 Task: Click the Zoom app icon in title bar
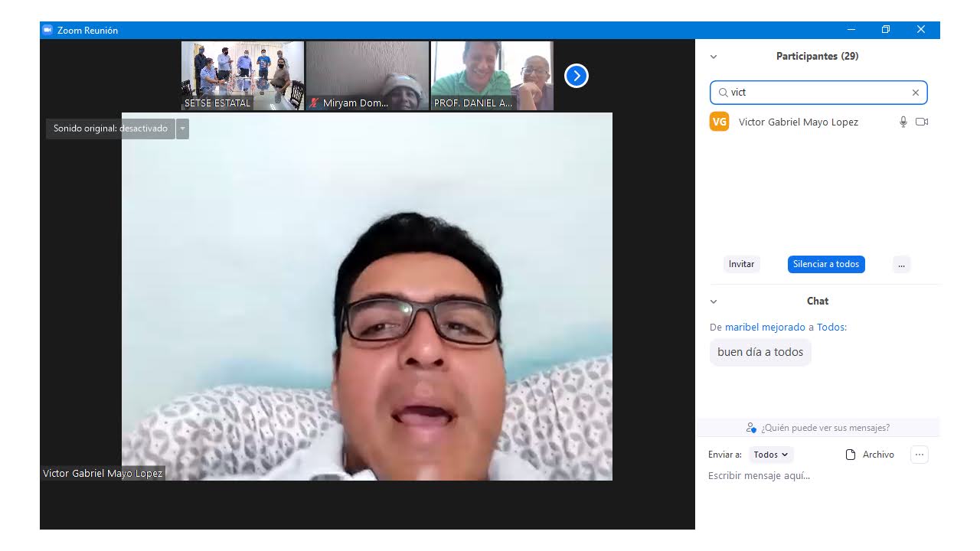(47, 30)
